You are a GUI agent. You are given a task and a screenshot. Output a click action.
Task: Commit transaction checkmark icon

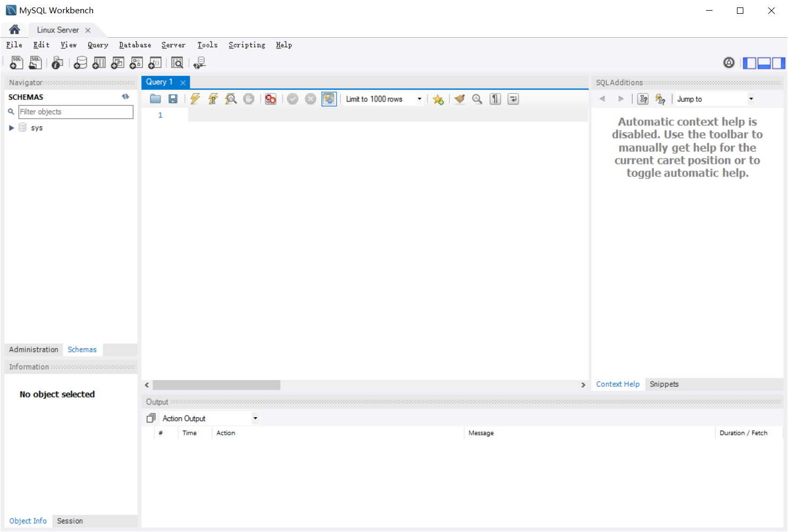(x=292, y=99)
